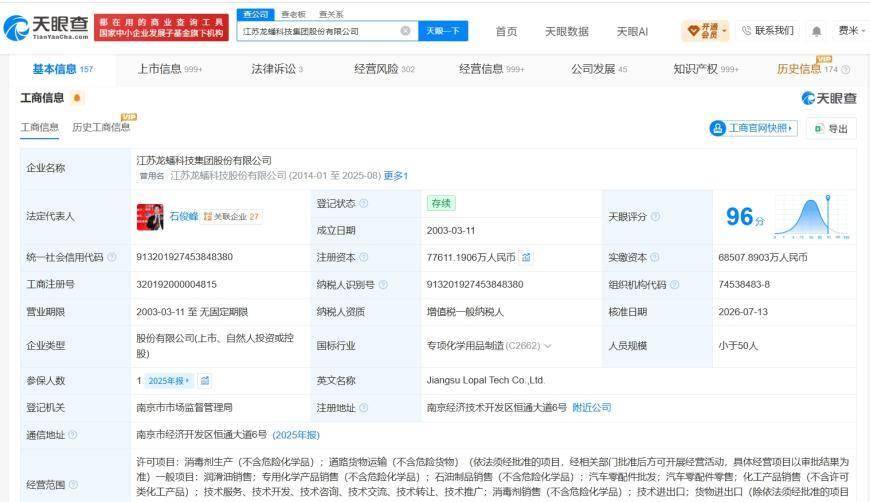870x502 pixels.
Task: Open the 法律诉讼 tab
Action: click(x=277, y=69)
